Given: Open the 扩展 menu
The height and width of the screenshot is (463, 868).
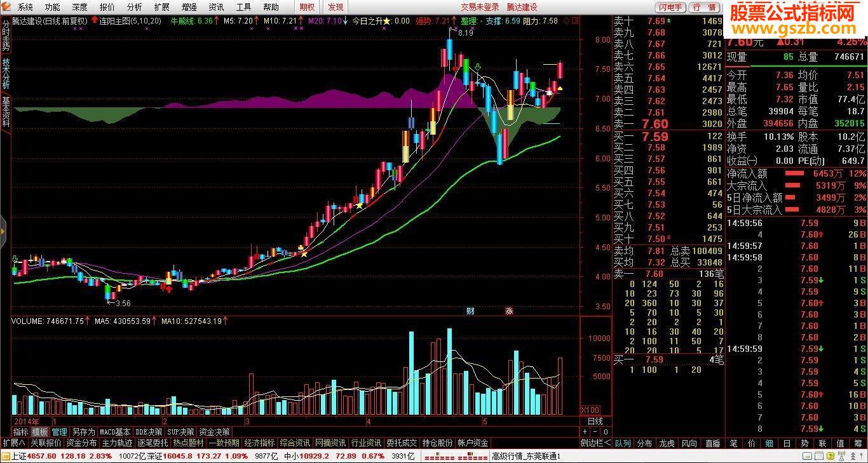Looking at the screenshot, I should pyautogui.click(x=161, y=7).
